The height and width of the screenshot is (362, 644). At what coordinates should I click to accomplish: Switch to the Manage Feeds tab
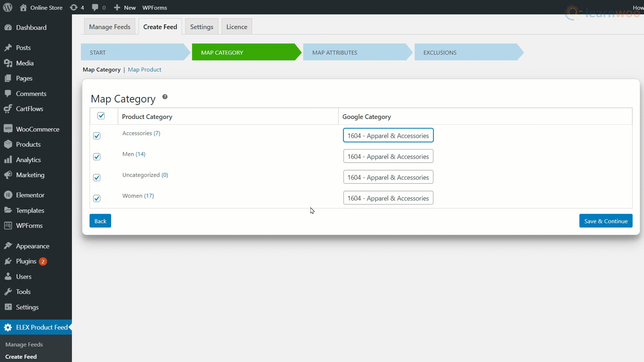pyautogui.click(x=110, y=27)
